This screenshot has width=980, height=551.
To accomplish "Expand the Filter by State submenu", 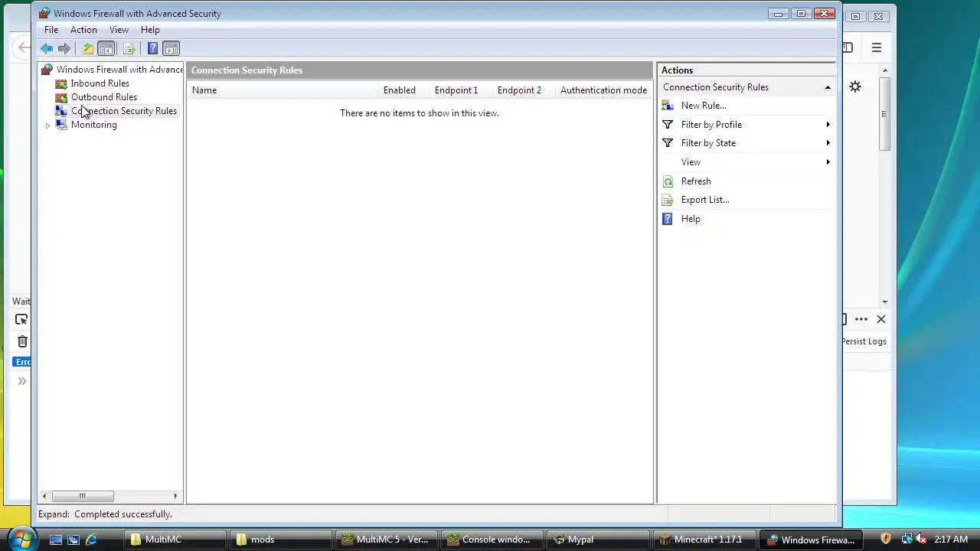I will click(x=746, y=143).
